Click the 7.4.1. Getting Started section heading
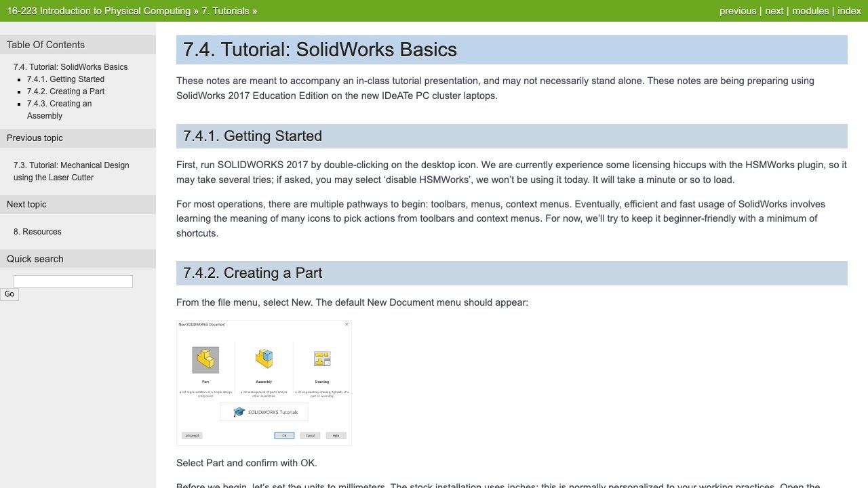The image size is (868, 488). [512, 136]
